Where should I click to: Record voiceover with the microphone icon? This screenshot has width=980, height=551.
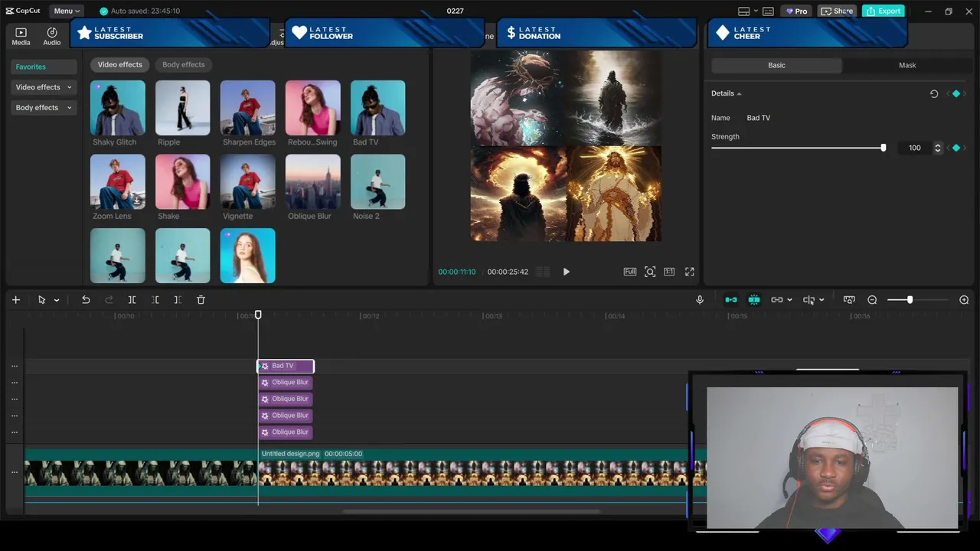[x=700, y=300]
